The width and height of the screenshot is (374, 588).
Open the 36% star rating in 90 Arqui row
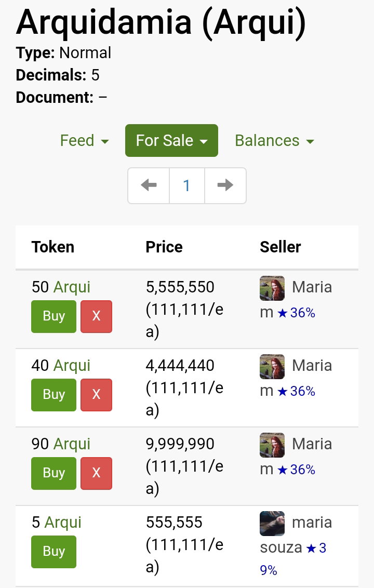pos(297,470)
